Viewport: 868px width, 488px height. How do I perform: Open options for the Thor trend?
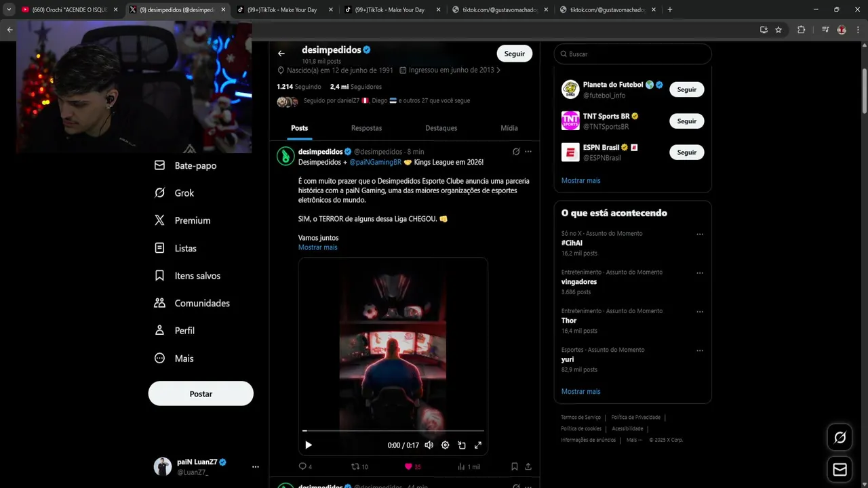point(700,312)
